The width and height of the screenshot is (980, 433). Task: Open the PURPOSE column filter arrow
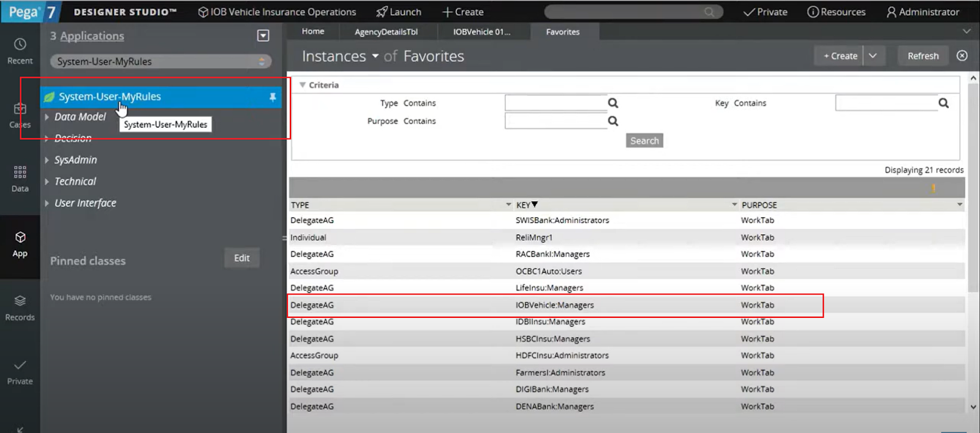click(960, 205)
